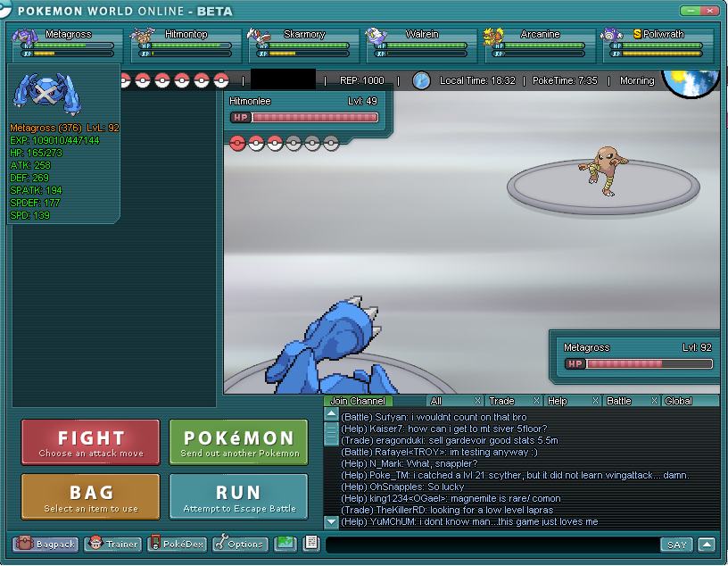Click the SAY button
Image resolution: width=728 pixels, height=566 pixels.
coord(676,545)
